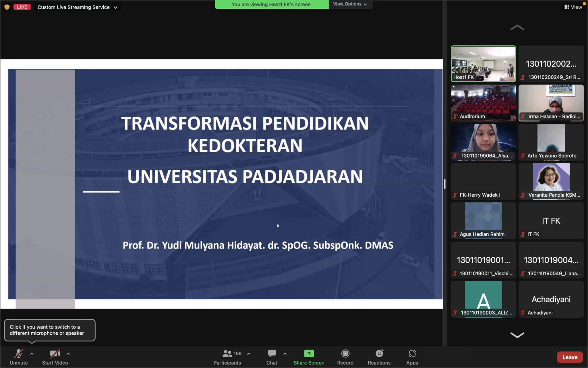588x368 pixels.
Task: Click the red Leave button
Action: [570, 357]
